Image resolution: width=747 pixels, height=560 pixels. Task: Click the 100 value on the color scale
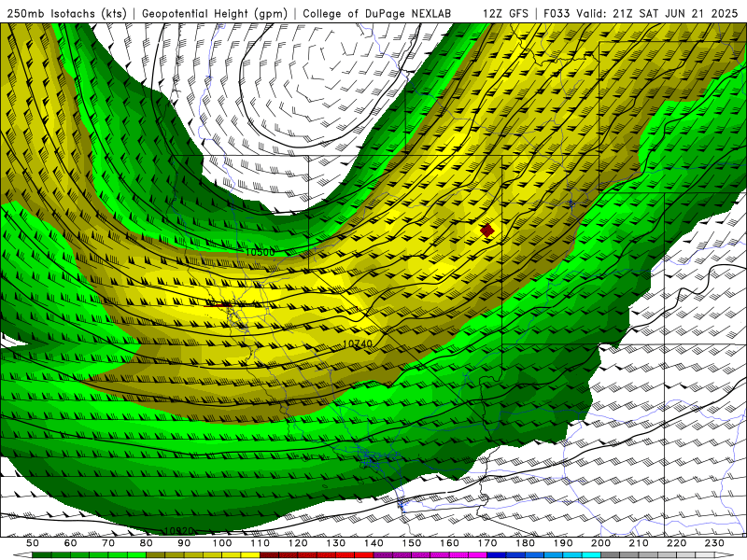pos(222,543)
